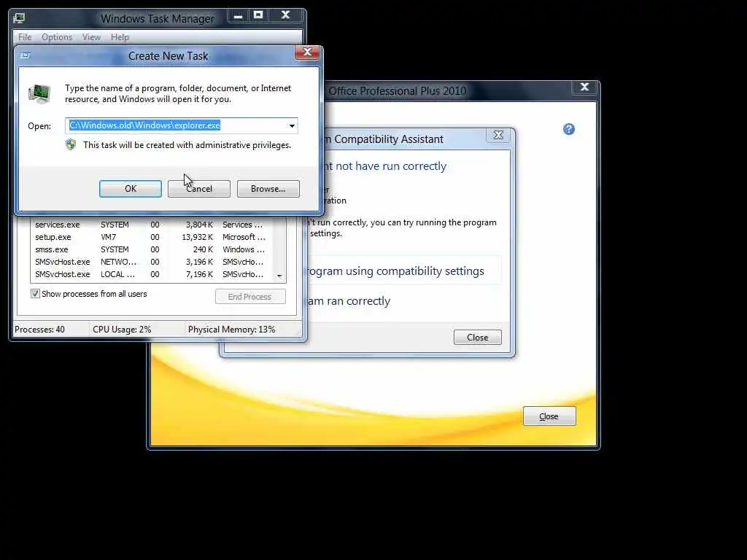
Task: Open the View menu
Action: pyautogui.click(x=91, y=37)
